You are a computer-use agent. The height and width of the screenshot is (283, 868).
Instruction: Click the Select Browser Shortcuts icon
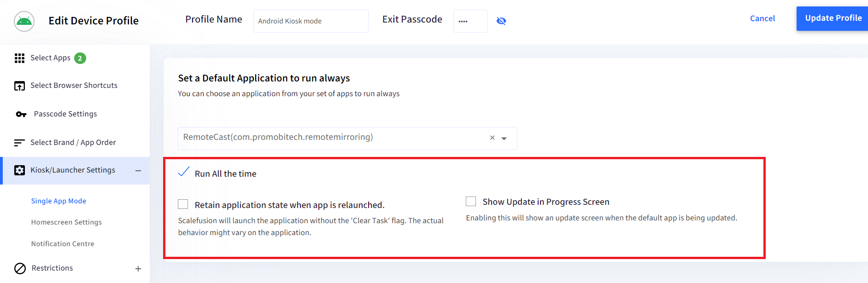[19, 86]
